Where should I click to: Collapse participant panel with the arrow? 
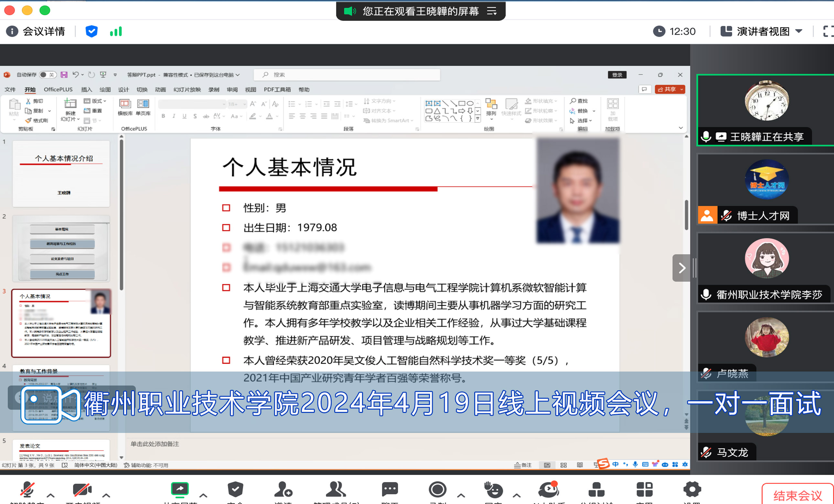[x=681, y=268]
